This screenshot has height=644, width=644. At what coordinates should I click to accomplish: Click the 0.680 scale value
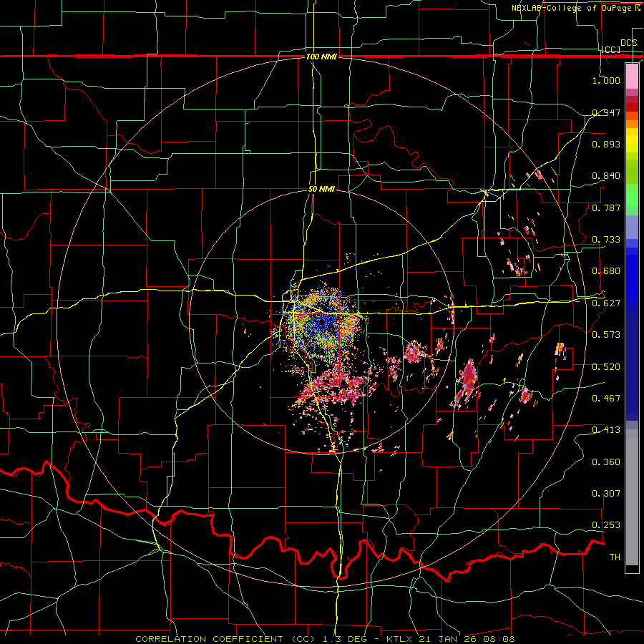coord(606,270)
